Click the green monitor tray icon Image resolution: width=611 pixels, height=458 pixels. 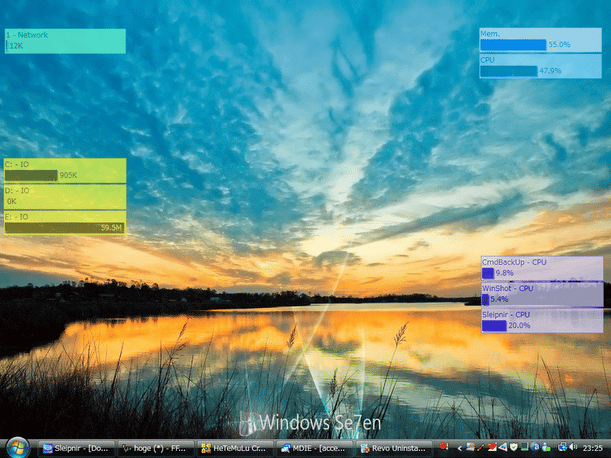pyautogui.click(x=524, y=447)
